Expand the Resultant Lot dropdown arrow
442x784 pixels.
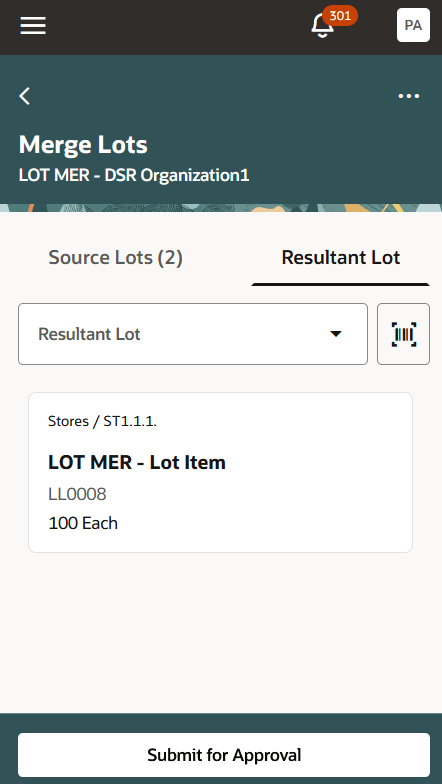[x=336, y=334]
